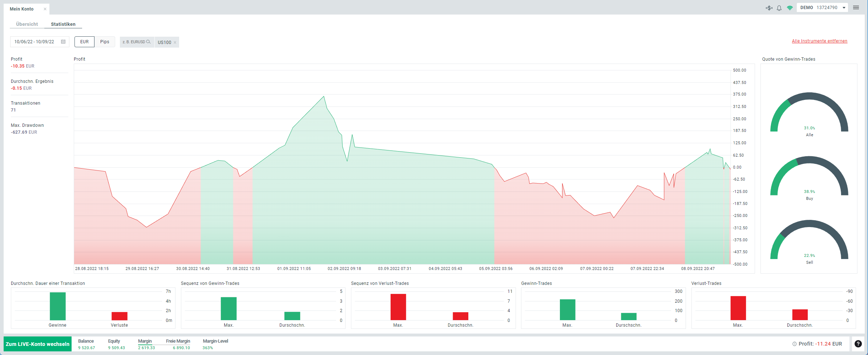Viewport: 868px width, 355px height.
Task: Click the Profit value -10.35 EUR
Action: pos(23,66)
